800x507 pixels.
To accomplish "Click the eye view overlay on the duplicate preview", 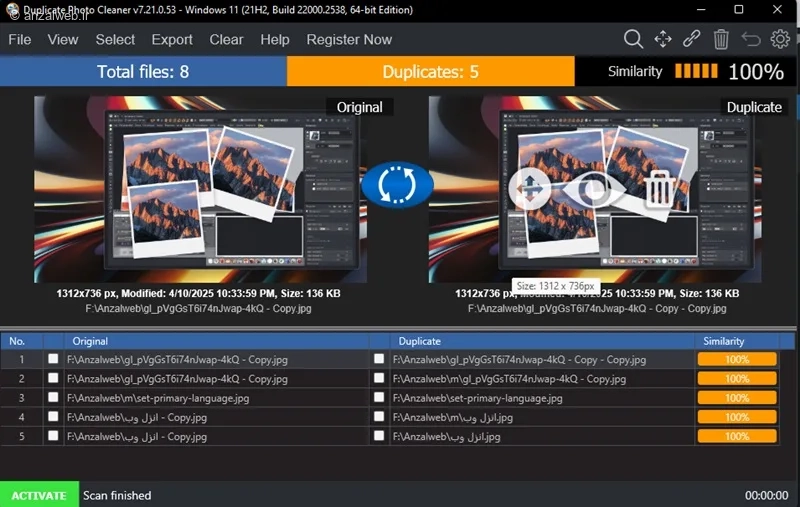I will point(594,189).
